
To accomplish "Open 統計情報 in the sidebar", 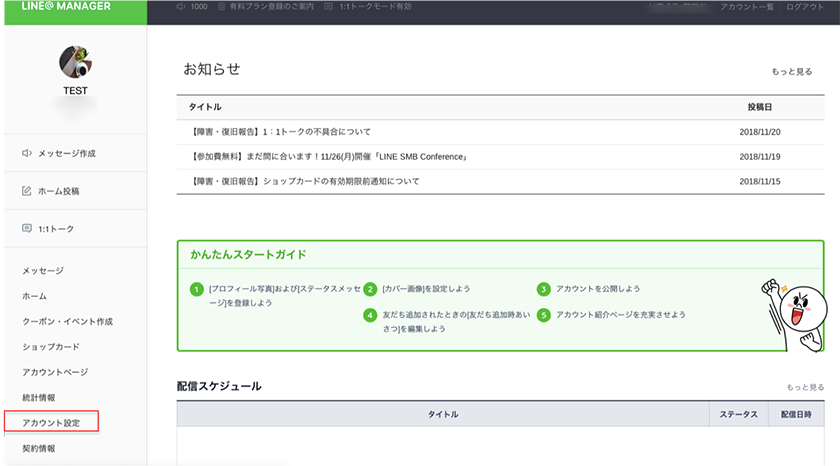I will [x=39, y=397].
